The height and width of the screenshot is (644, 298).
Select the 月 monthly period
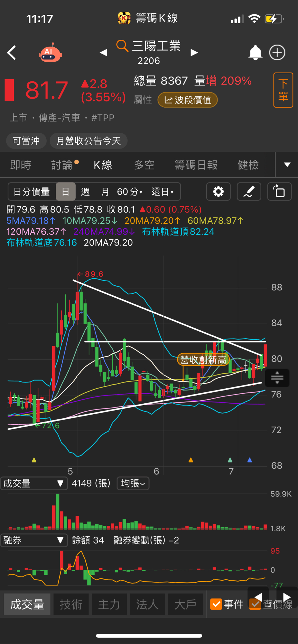pos(105,192)
